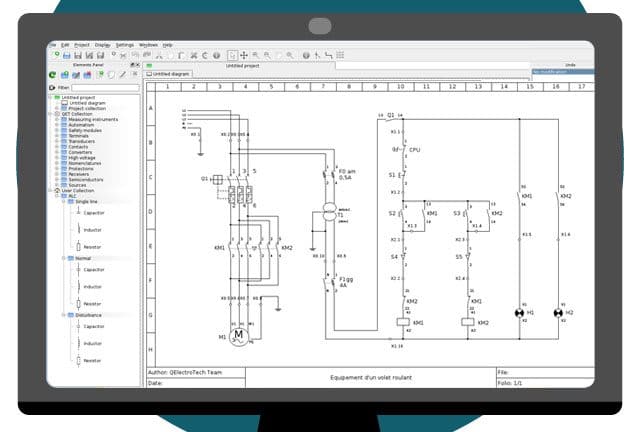
Task: Collapse the User Collection tree node
Action: [51, 190]
